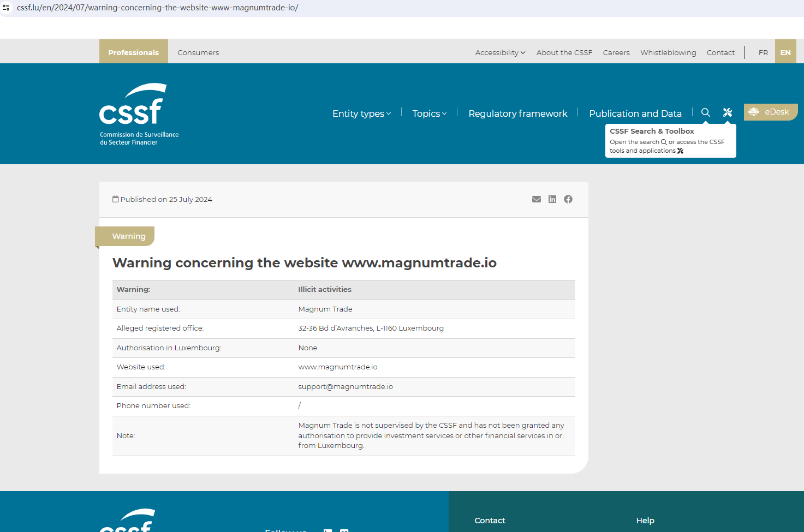Click the note text about Magnum Trade supervision
This screenshot has height=532, width=804.
pos(431,435)
